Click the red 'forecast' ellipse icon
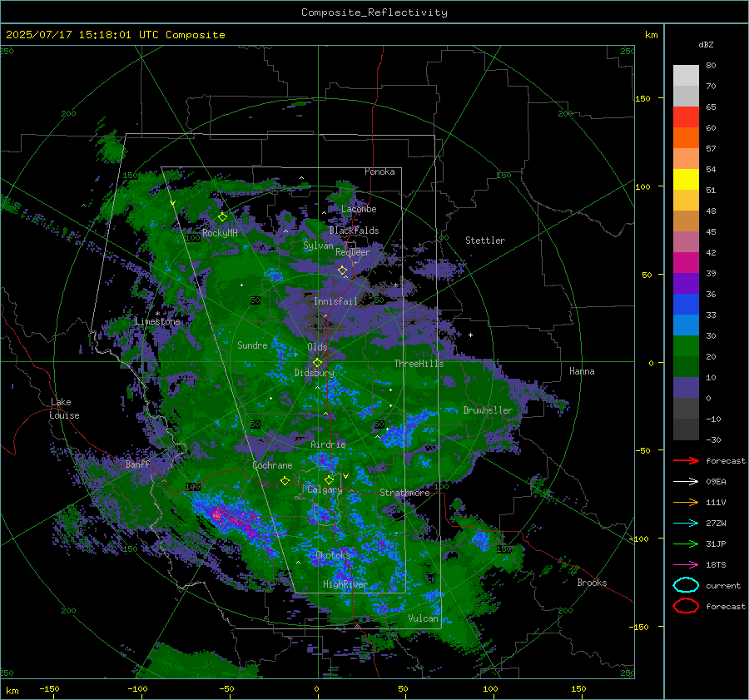Viewport: 749px width, 700px height. [686, 606]
